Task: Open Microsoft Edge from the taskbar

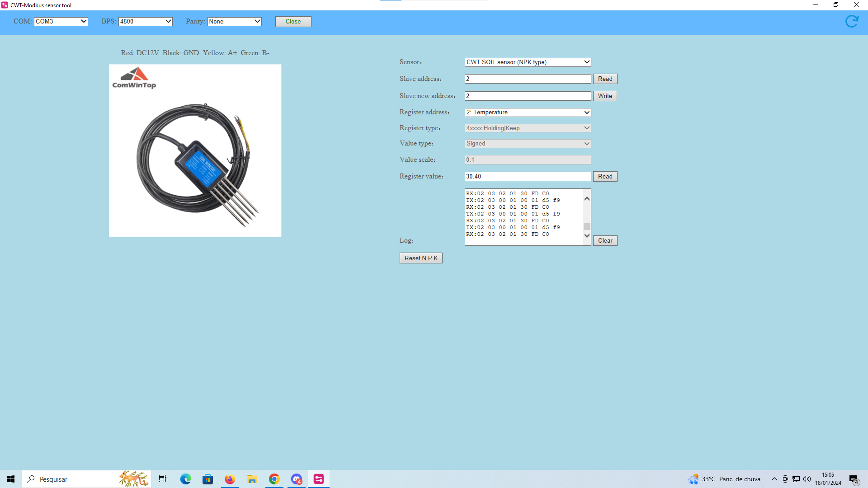Action: coord(185,479)
